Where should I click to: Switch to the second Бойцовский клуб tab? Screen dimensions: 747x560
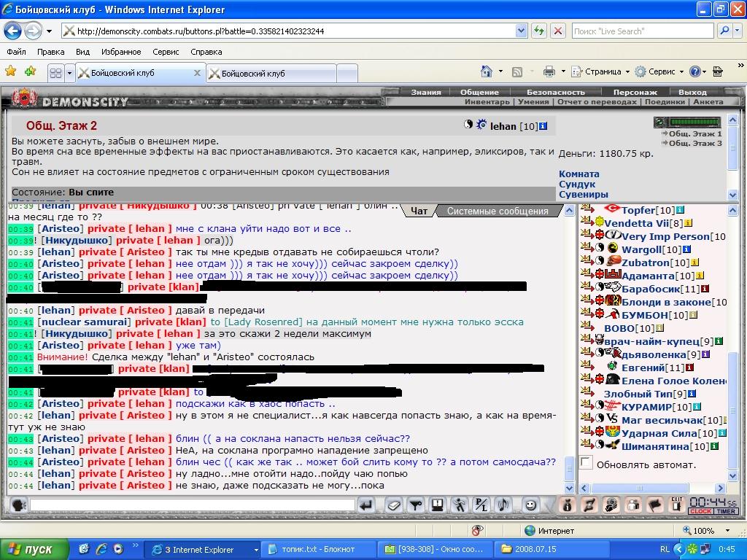click(271, 74)
